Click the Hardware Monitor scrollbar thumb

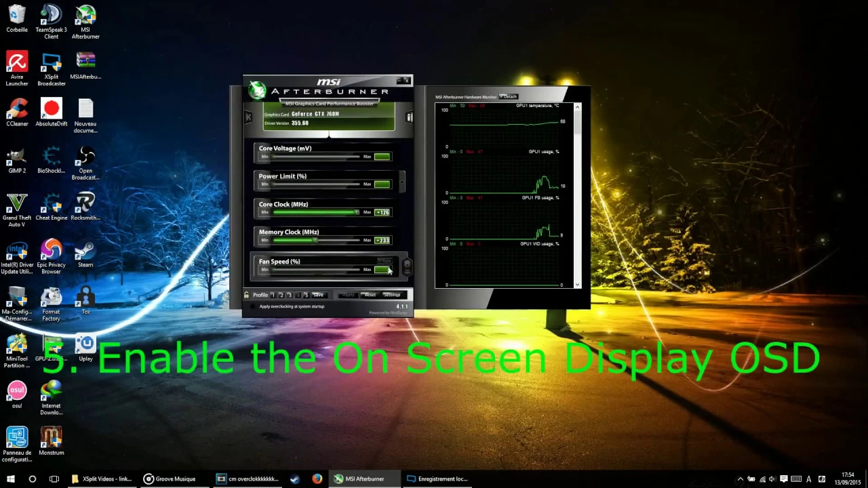coord(578,122)
